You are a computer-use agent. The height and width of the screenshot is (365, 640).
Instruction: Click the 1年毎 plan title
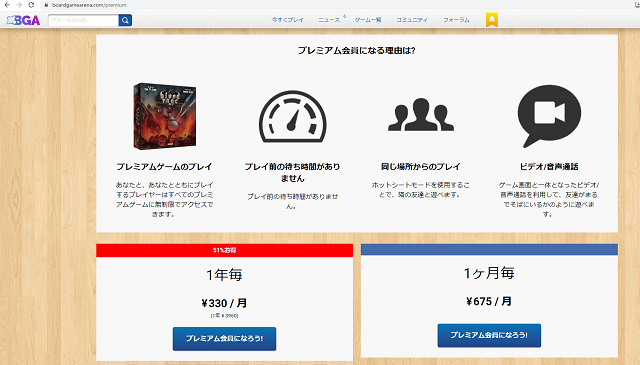coord(224,275)
